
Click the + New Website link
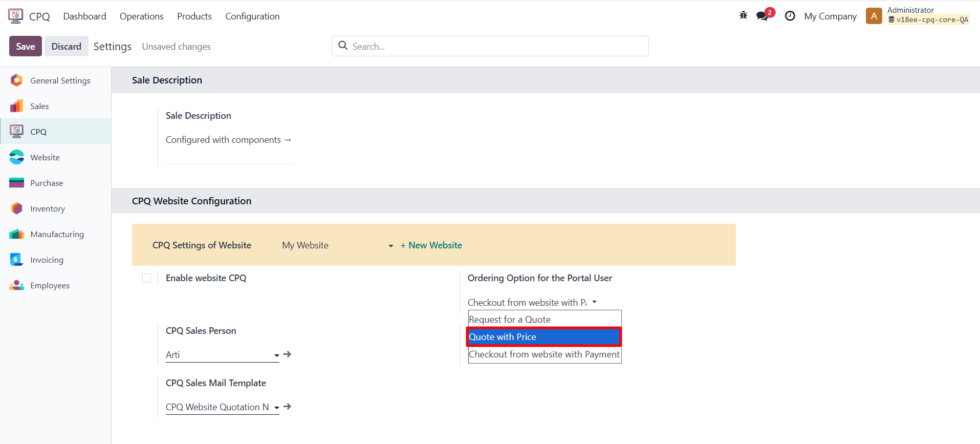(x=431, y=245)
